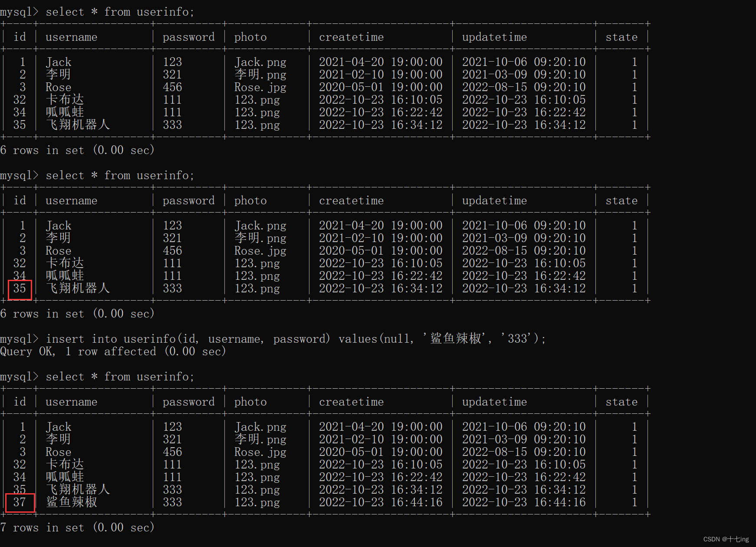
Task: Click state value 1 in the 鲨鱼辣椒 row
Action: [634, 502]
